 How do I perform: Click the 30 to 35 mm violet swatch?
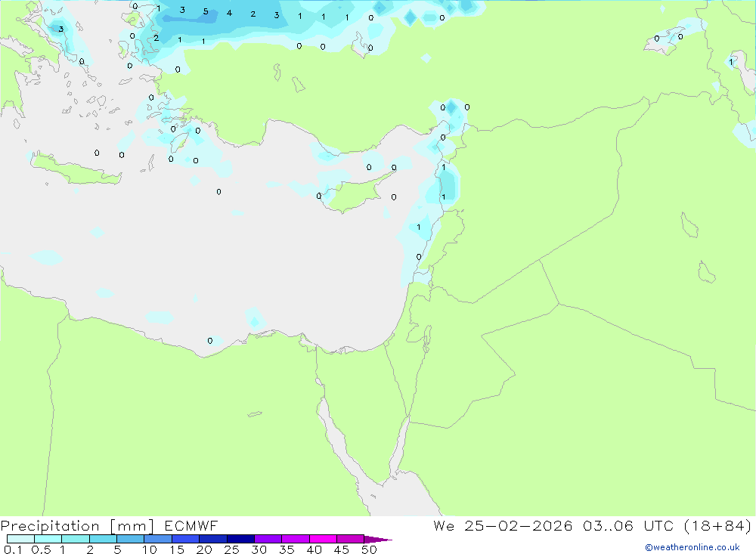(x=268, y=539)
